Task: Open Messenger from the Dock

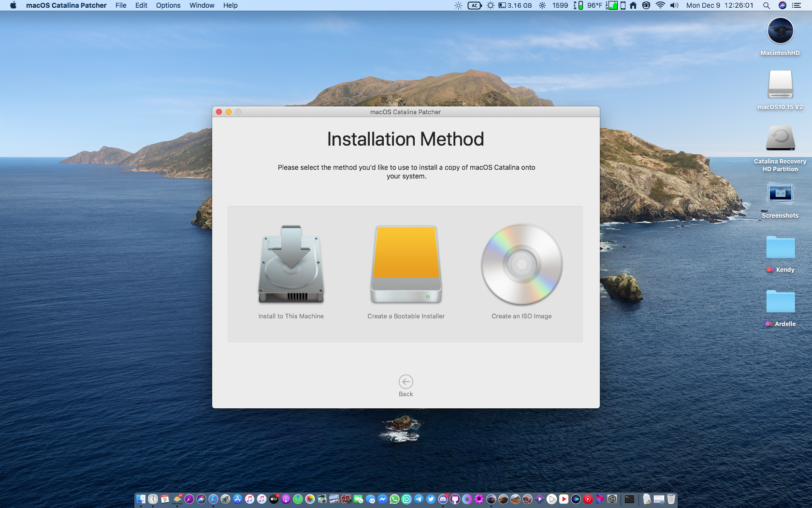Action: click(x=382, y=499)
